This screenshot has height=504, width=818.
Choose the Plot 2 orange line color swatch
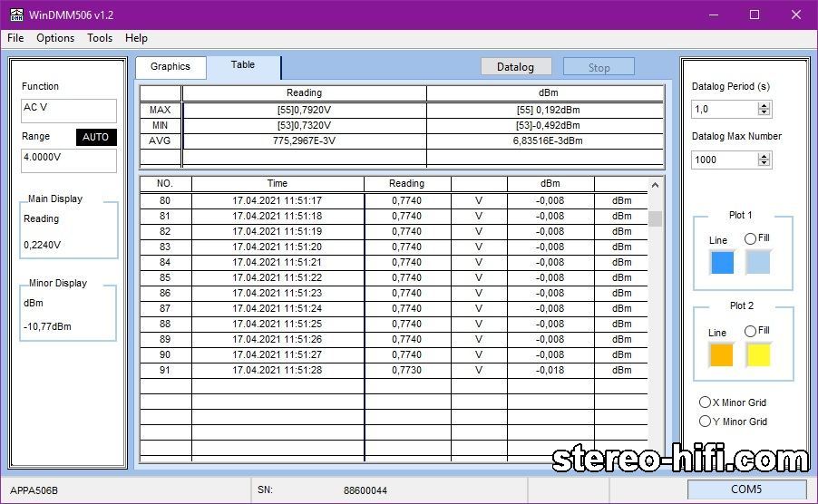coord(722,355)
